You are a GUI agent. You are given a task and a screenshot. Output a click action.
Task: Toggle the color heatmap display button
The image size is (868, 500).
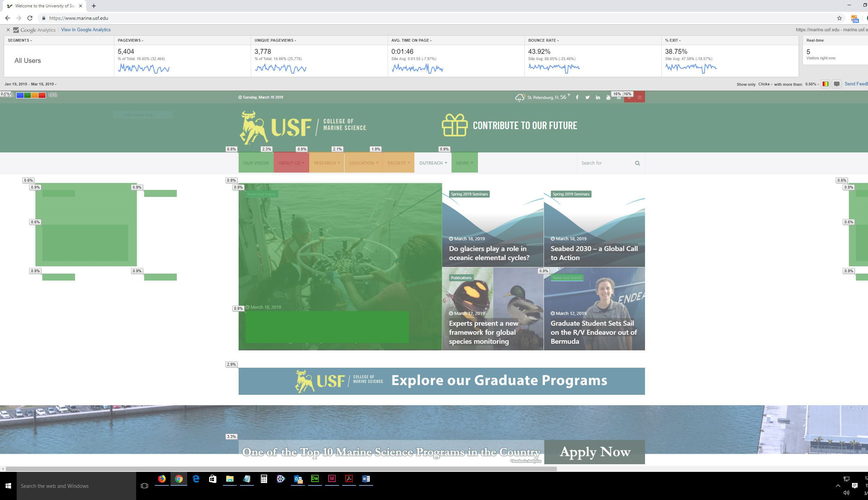click(x=826, y=84)
